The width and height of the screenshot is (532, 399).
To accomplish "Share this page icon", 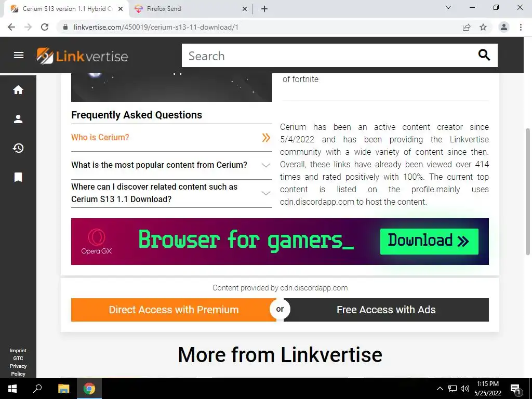I will tap(467, 27).
